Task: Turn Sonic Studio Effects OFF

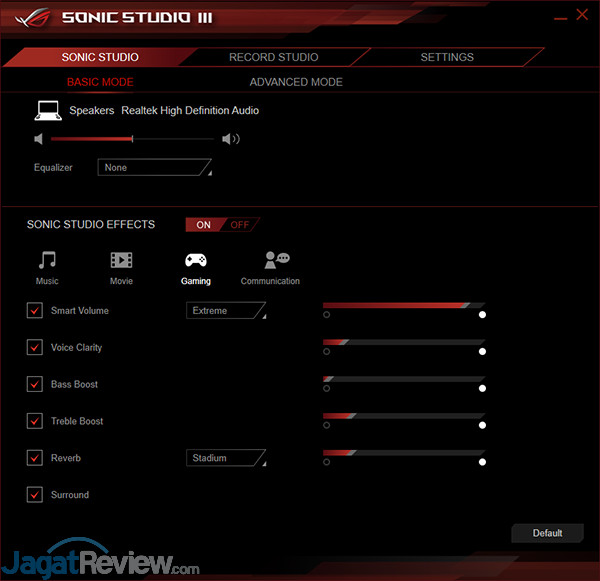Action: (240, 225)
